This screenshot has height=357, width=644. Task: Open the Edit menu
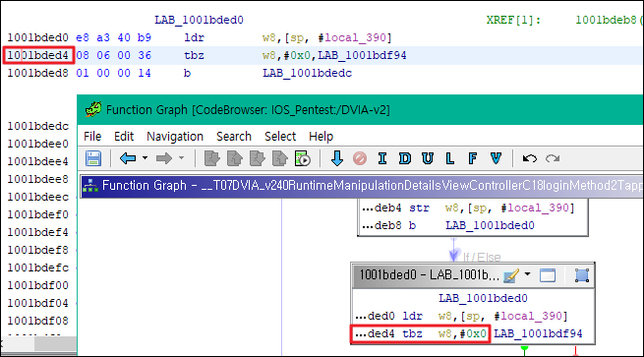click(124, 137)
